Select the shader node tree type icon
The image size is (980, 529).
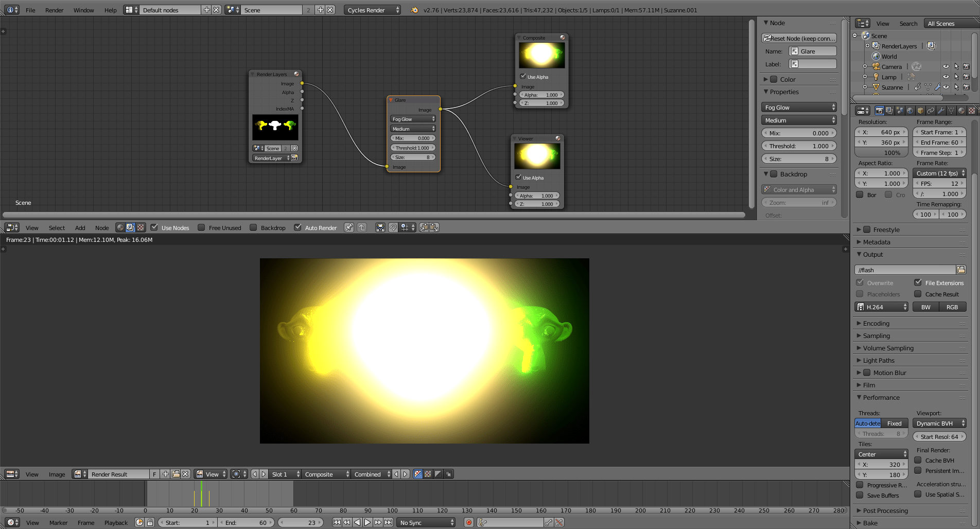tap(120, 227)
